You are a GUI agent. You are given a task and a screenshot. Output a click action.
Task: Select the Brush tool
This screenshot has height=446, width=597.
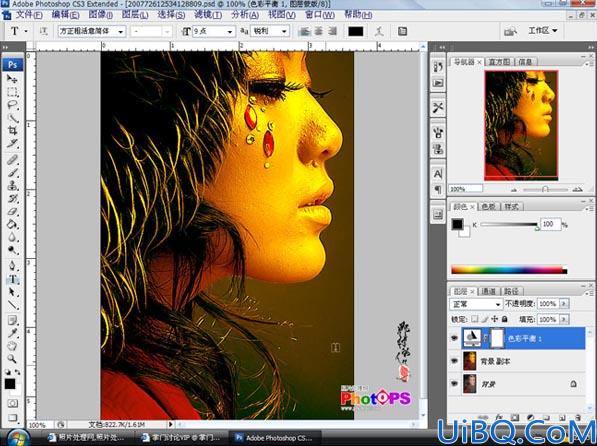(x=13, y=173)
